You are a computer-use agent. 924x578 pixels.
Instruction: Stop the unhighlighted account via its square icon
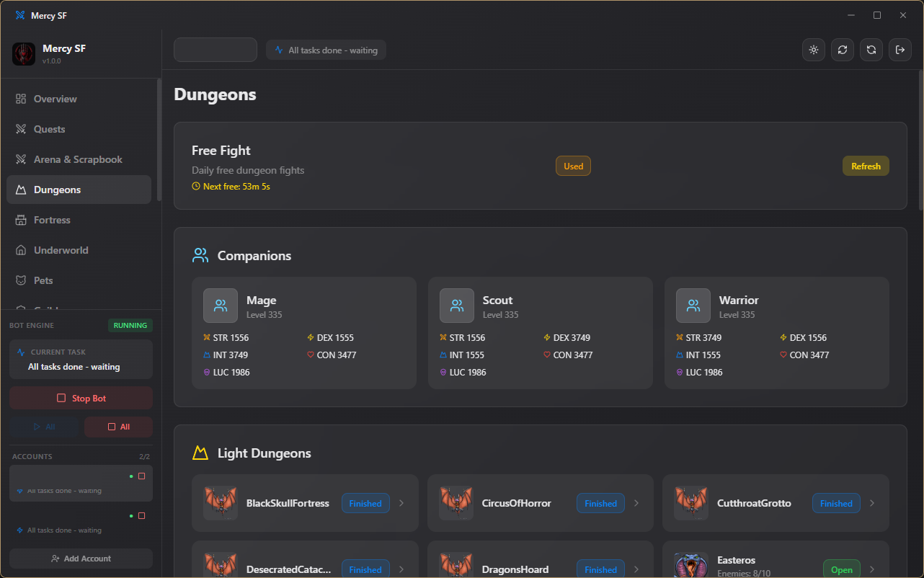141,515
